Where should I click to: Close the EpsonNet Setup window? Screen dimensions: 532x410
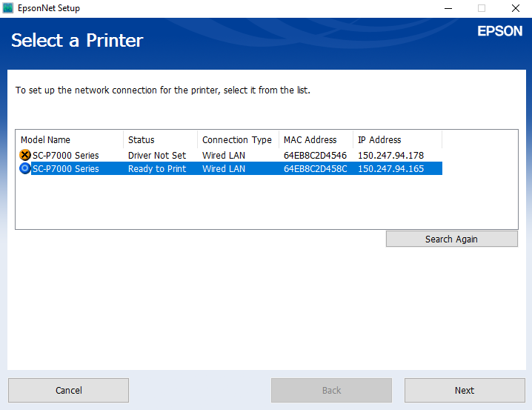[x=516, y=8]
